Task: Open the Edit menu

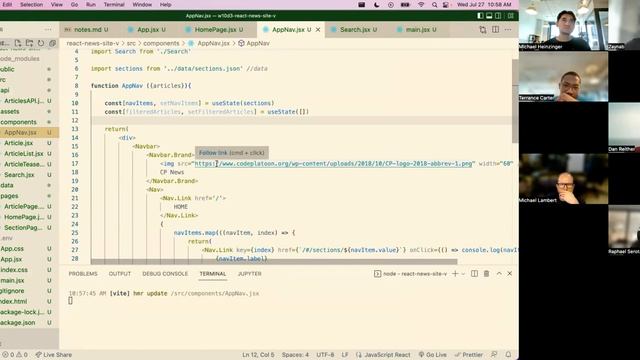Action: 7,4
